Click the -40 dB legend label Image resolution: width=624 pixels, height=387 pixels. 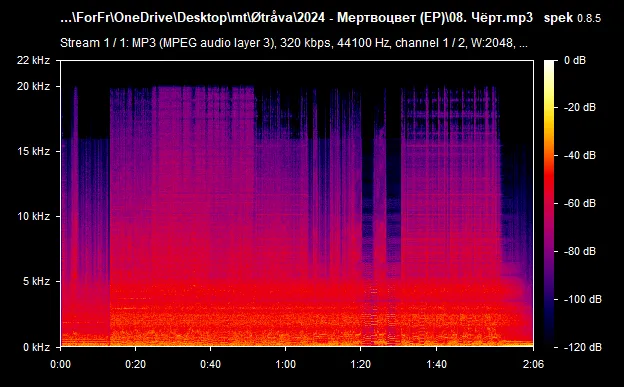tap(580, 155)
